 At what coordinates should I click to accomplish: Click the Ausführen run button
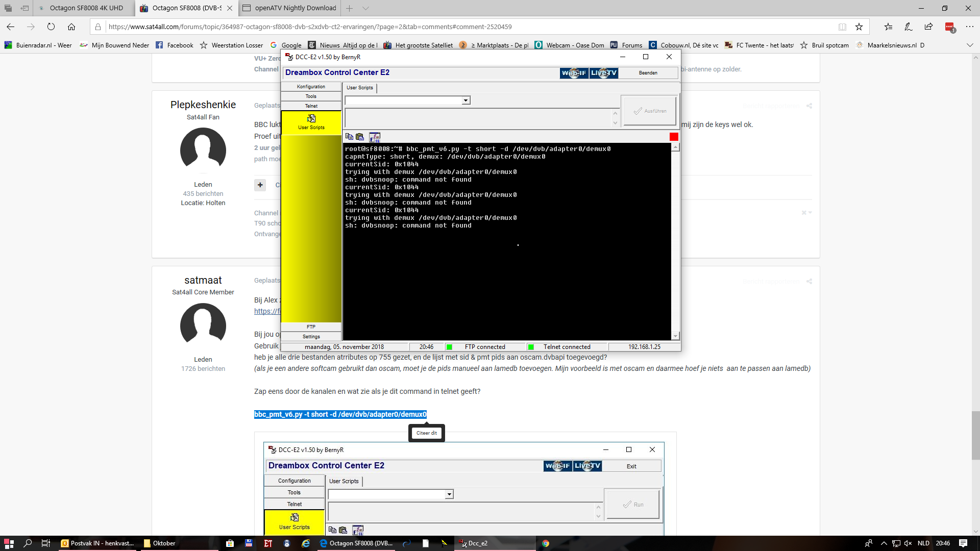(649, 111)
